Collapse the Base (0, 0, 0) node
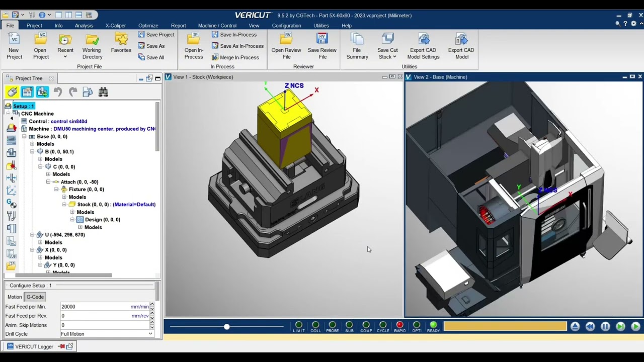The width and height of the screenshot is (644, 362). tap(24, 137)
